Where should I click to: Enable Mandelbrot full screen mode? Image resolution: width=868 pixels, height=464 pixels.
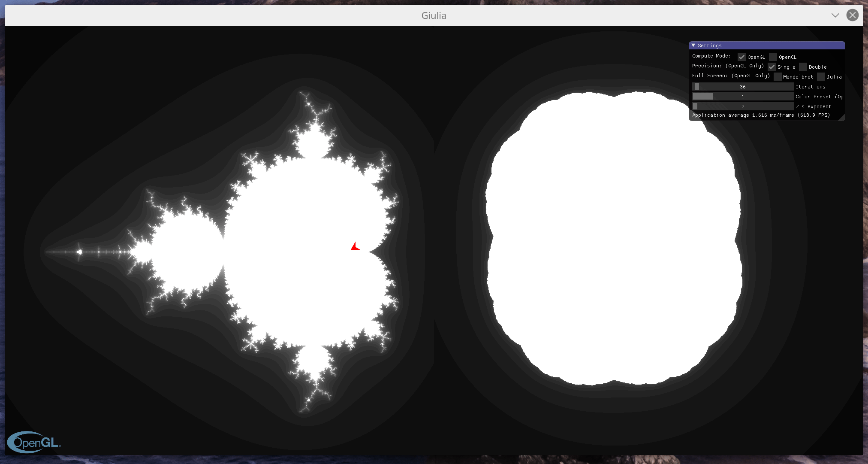click(x=778, y=76)
